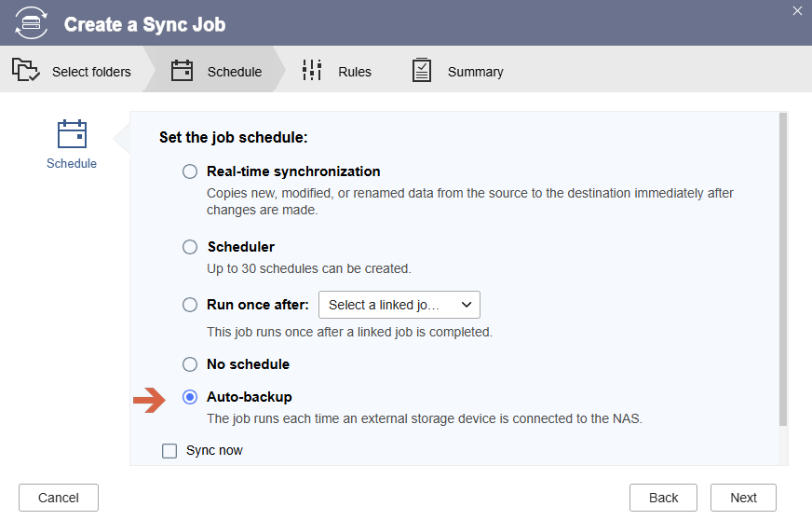Click the Back button
Screen dimensions: 812x520
663,498
